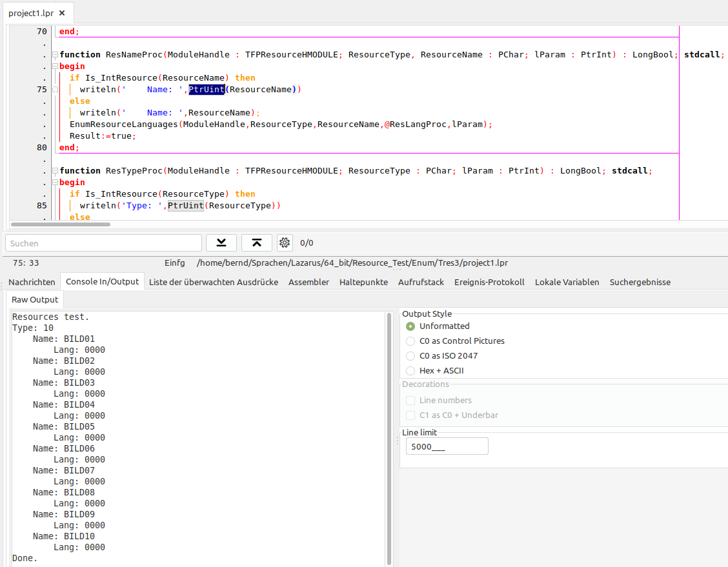Find previous match with up arrow button
Image resolution: width=728 pixels, height=567 pixels.
257,243
